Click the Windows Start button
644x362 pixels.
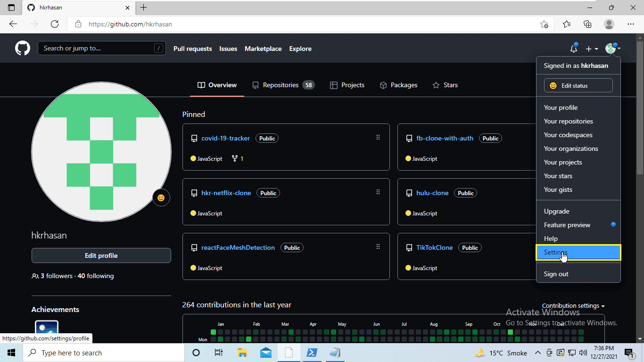[x=11, y=353]
